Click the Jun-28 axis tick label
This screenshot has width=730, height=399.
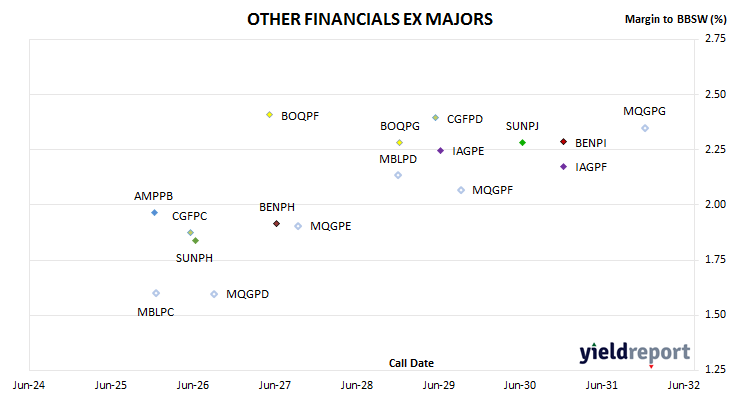tap(357, 385)
